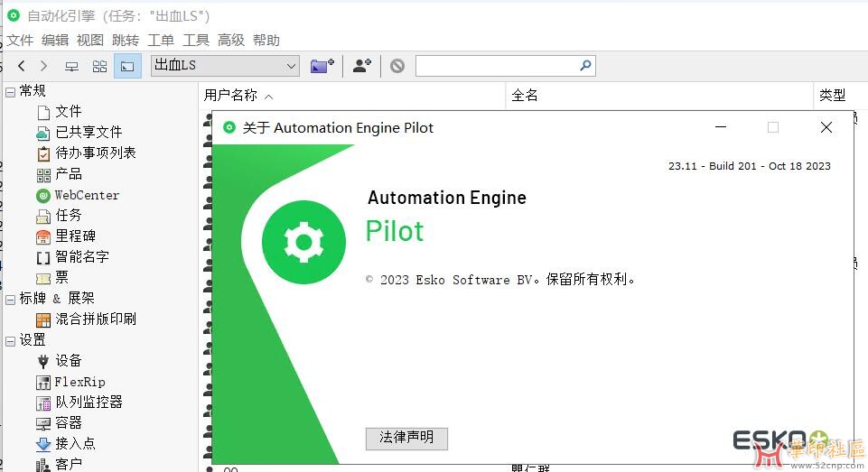Click the cancel/stop circle icon

[x=397, y=66]
